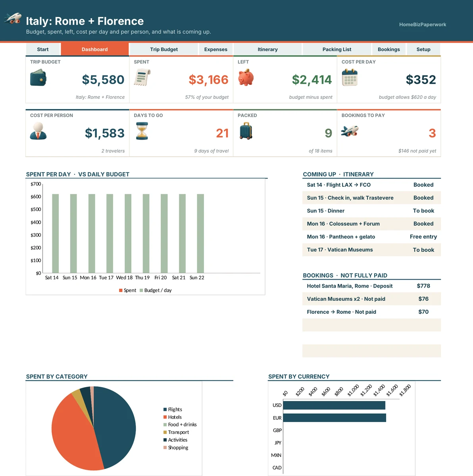Screen dimensions: 473x476
Task: Click the Italy: Rome + Florence title
Action: [x=85, y=21]
